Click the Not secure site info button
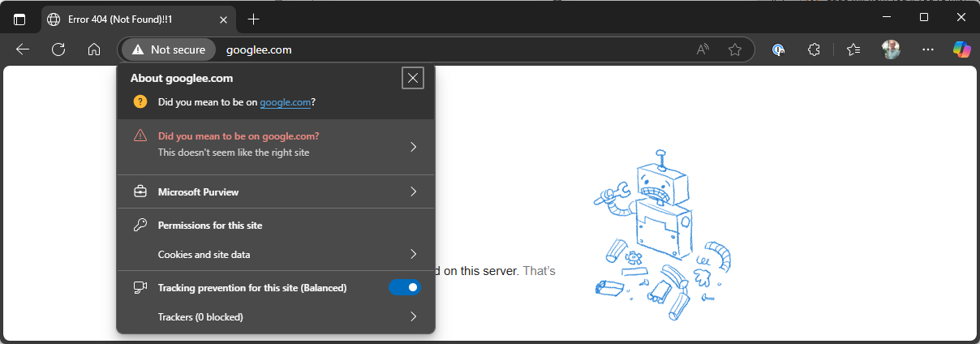 (x=169, y=49)
